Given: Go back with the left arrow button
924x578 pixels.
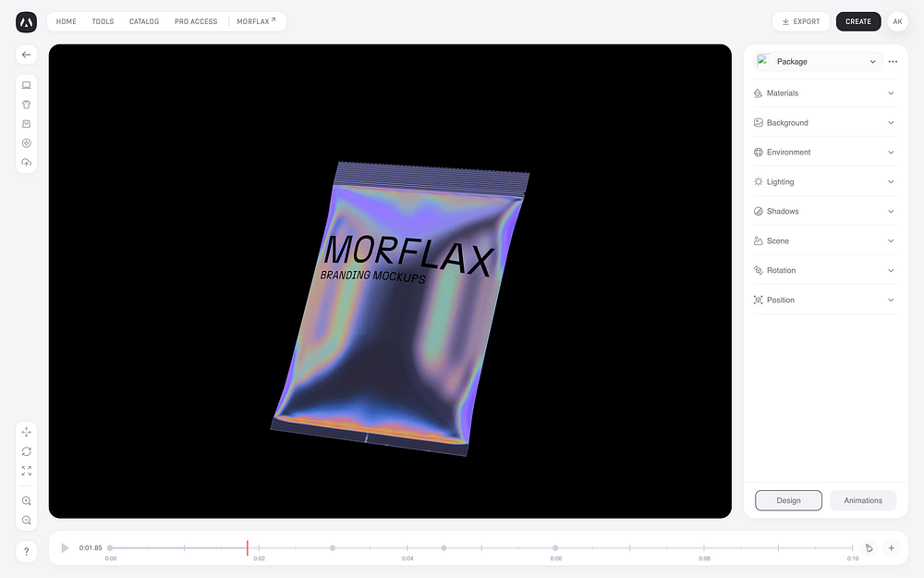Looking at the screenshot, I should coord(26,55).
